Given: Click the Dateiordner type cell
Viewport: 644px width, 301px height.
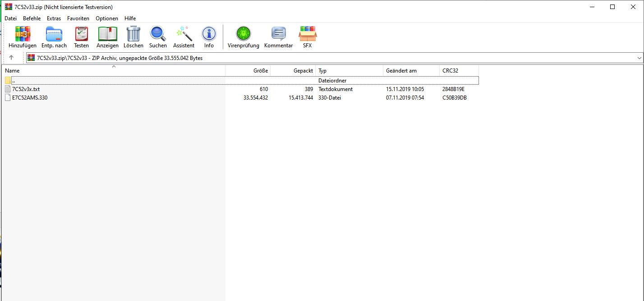Looking at the screenshot, I should click(x=332, y=81).
